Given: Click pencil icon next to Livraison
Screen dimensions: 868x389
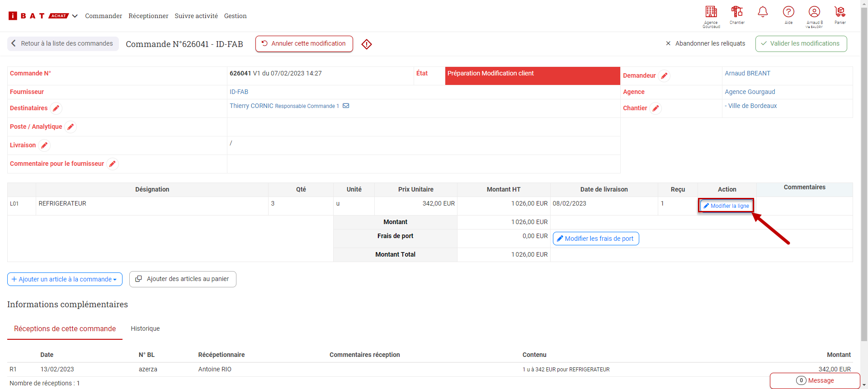Looking at the screenshot, I should pos(44,145).
